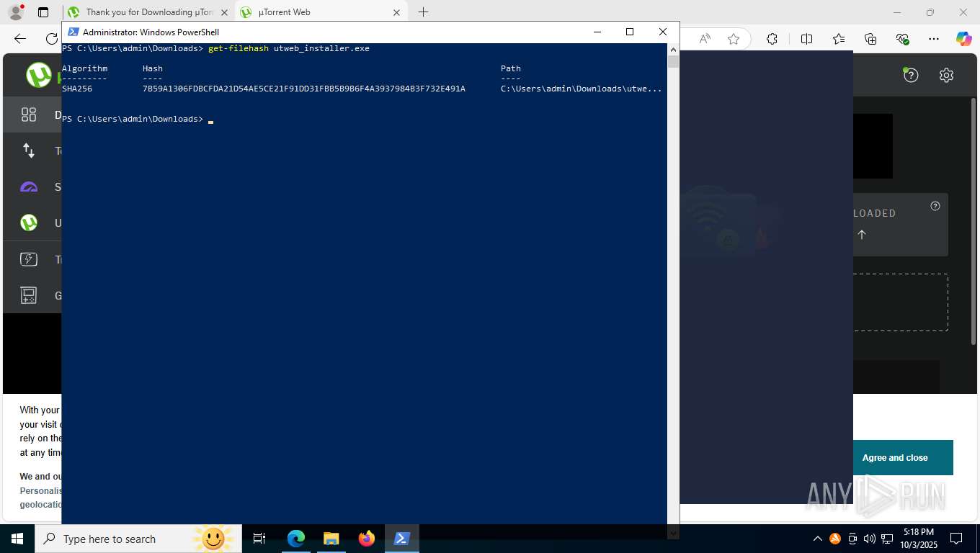Open the Windows Start menu
This screenshot has height=553, width=980.
(x=17, y=539)
